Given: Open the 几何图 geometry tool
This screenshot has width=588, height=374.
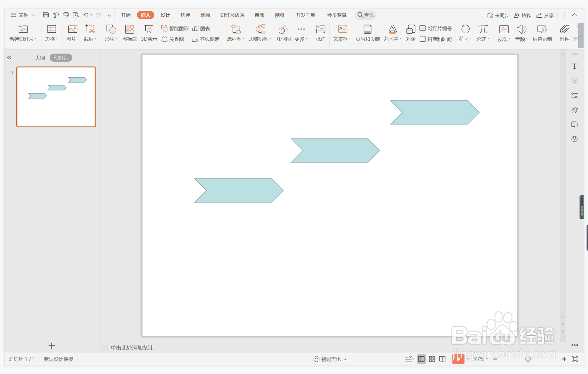Looking at the screenshot, I should (283, 33).
